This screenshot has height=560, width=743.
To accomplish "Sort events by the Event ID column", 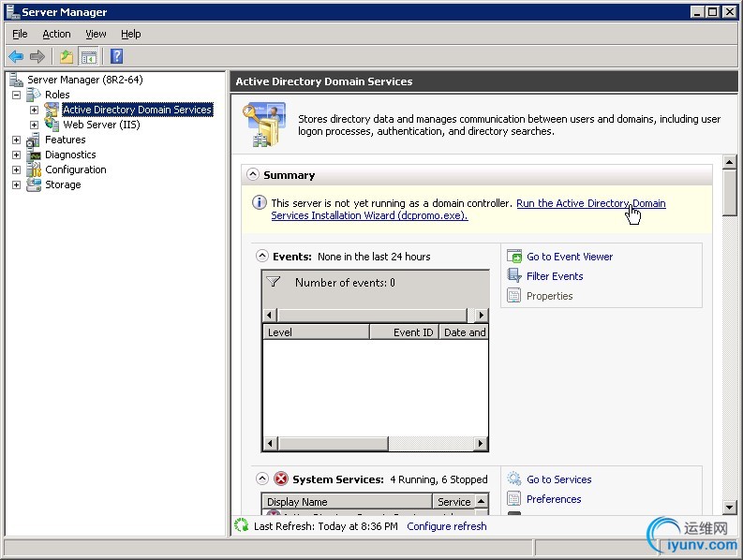I will point(404,332).
